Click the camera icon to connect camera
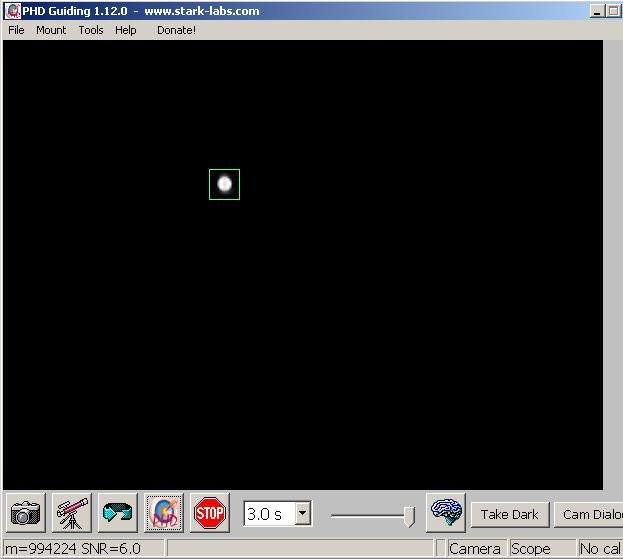The width and height of the screenshot is (623, 559). [x=26, y=513]
